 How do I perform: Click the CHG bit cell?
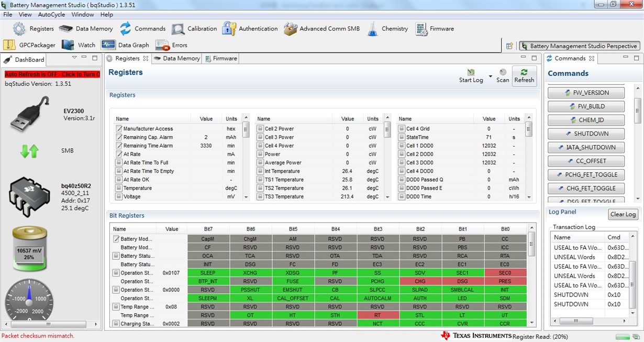[420, 281]
